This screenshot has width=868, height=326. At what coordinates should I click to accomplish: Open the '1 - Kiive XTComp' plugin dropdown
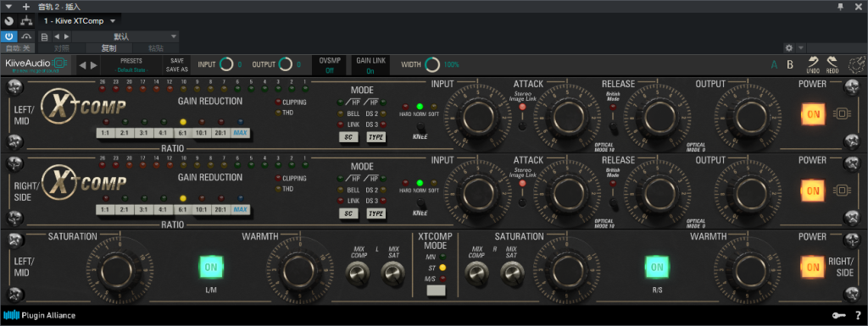coord(80,21)
